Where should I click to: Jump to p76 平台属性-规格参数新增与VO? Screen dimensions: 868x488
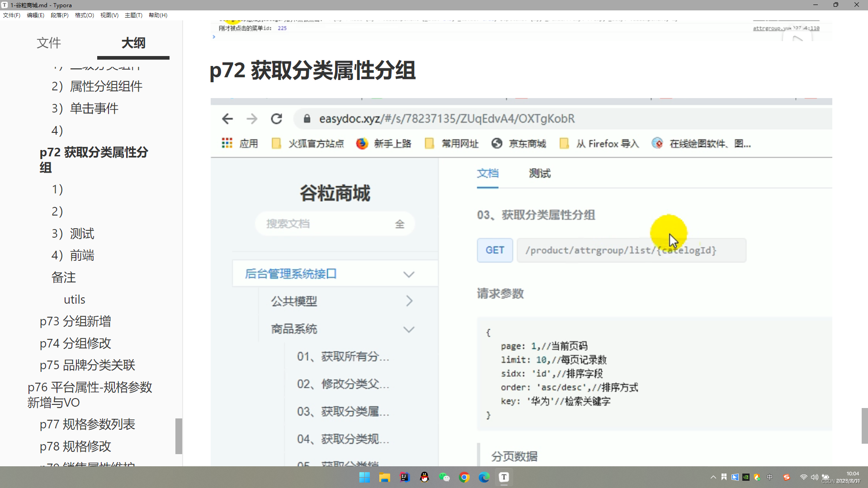90,395
